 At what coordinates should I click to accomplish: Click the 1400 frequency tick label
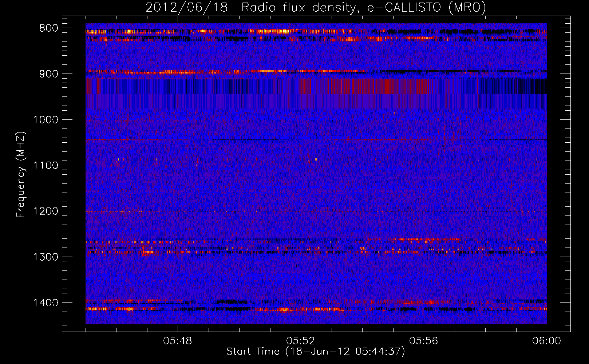click(46, 303)
